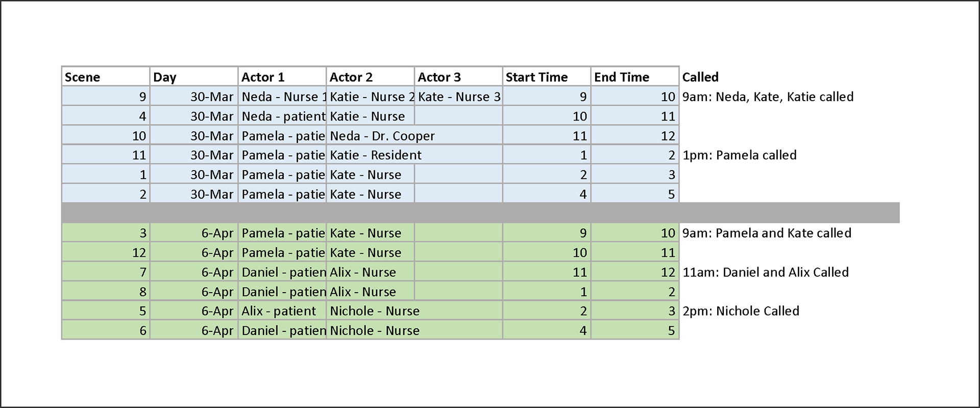980x408 pixels.
Task: Select the Start Time header cell
Action: coord(547,77)
